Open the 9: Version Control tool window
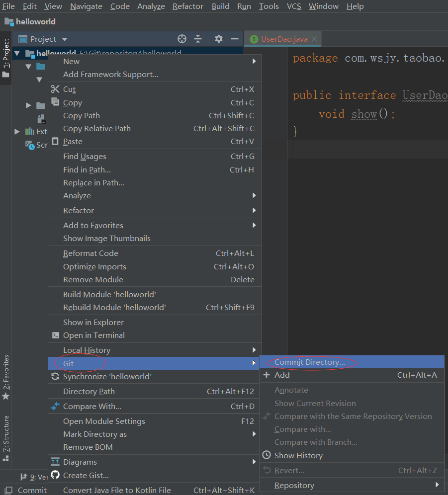The image size is (448, 495). pos(34,477)
